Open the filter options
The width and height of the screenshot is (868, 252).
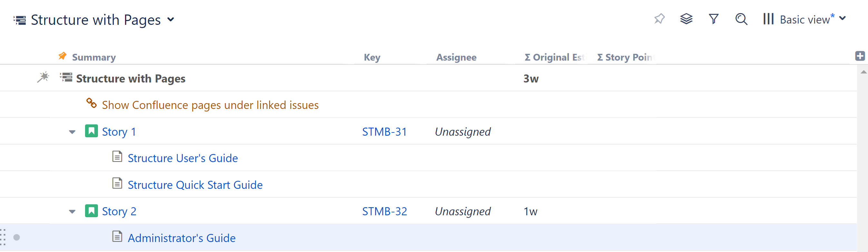[x=713, y=19]
